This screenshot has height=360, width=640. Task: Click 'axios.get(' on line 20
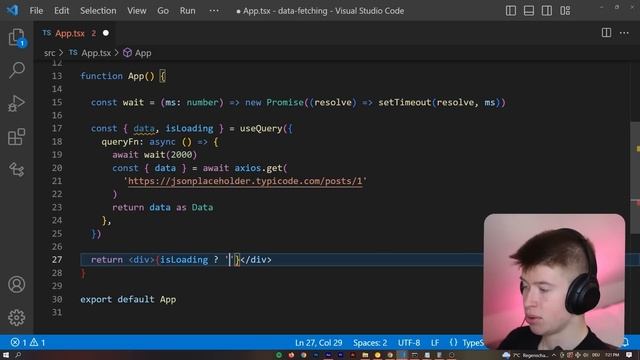click(261, 168)
